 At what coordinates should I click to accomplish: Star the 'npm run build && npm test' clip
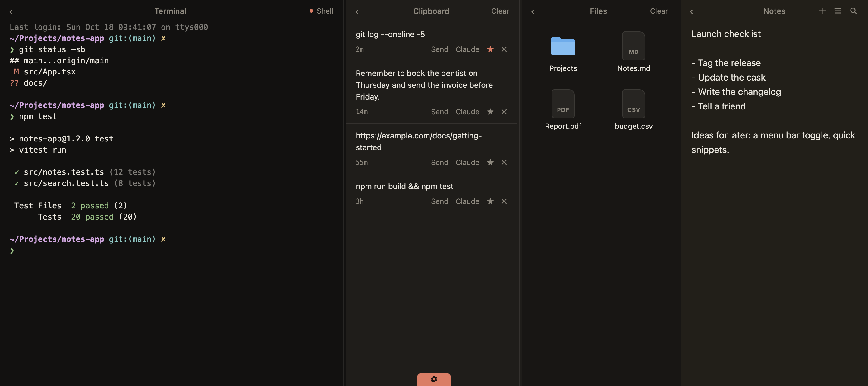[490, 201]
